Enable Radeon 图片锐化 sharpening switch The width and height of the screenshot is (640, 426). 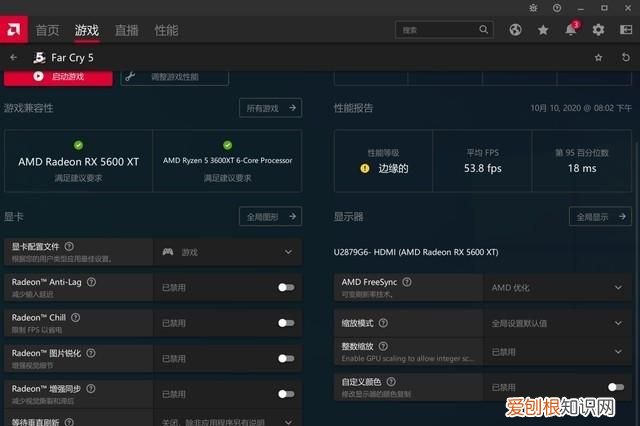[x=286, y=358]
